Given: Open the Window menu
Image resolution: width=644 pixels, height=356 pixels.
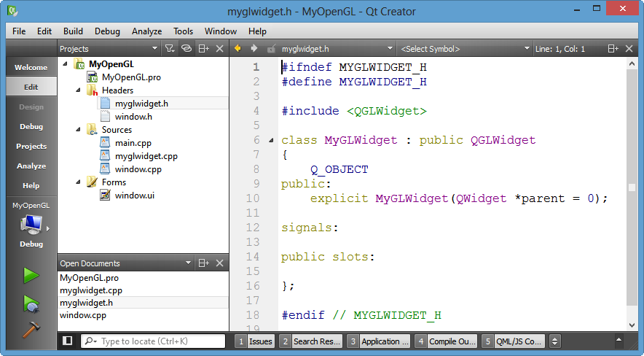Looking at the screenshot, I should (221, 31).
